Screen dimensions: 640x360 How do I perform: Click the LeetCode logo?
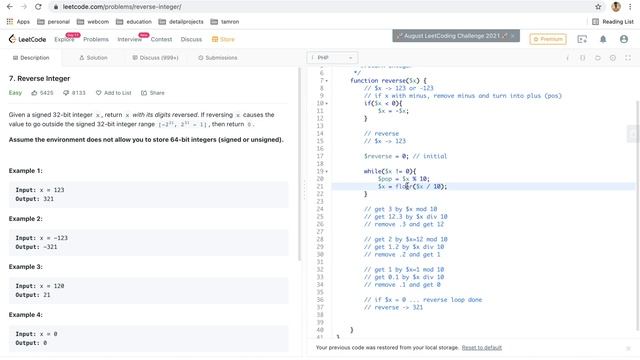[27, 39]
